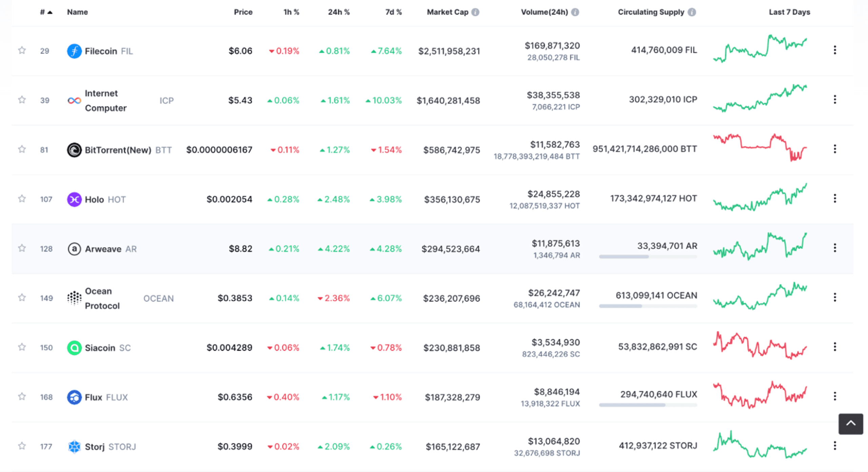This screenshot has width=868, height=472.
Task: Sort by the 7d % column
Action: pyautogui.click(x=393, y=12)
